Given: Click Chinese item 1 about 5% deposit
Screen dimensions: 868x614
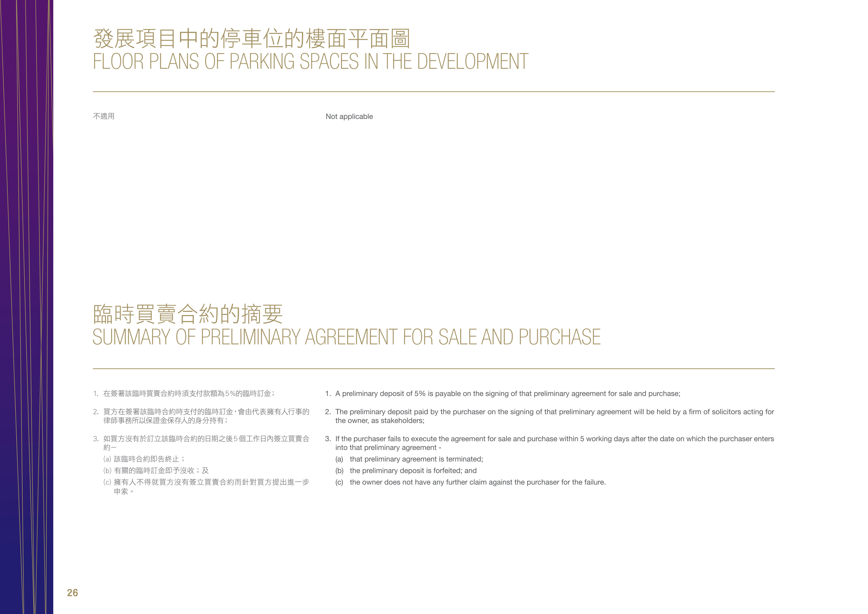Looking at the screenshot, I should pyautogui.click(x=184, y=393).
